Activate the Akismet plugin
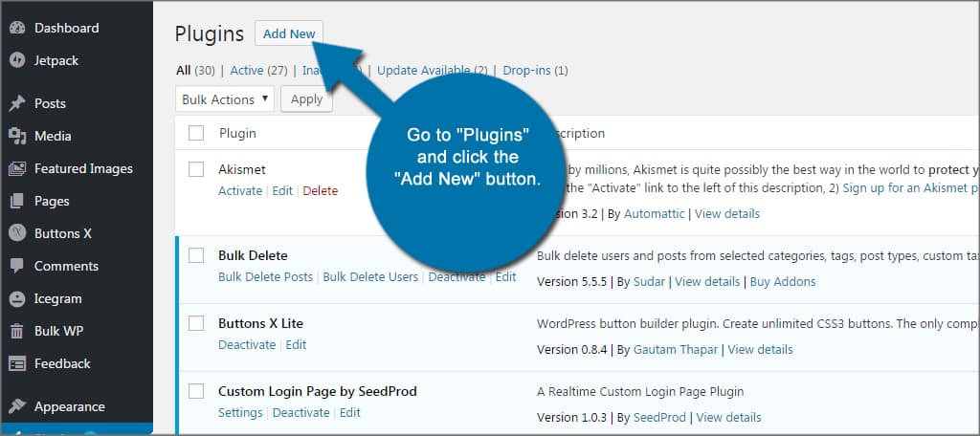980x436 pixels. (240, 191)
